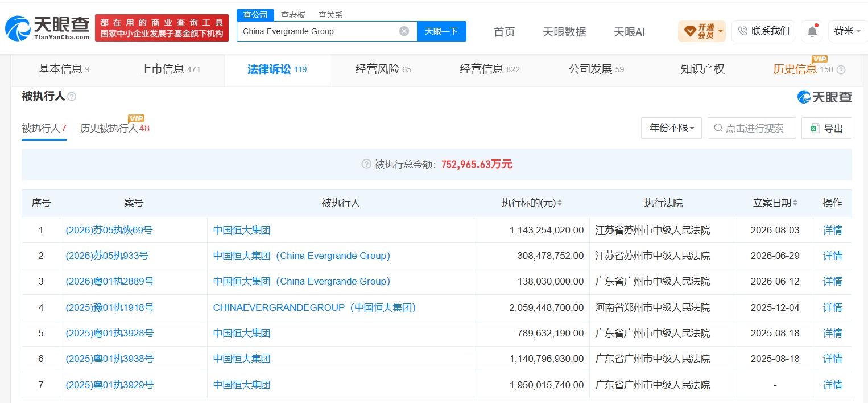Open 详情 for case 苏05执恢69号
The image size is (868, 403).
833,230
